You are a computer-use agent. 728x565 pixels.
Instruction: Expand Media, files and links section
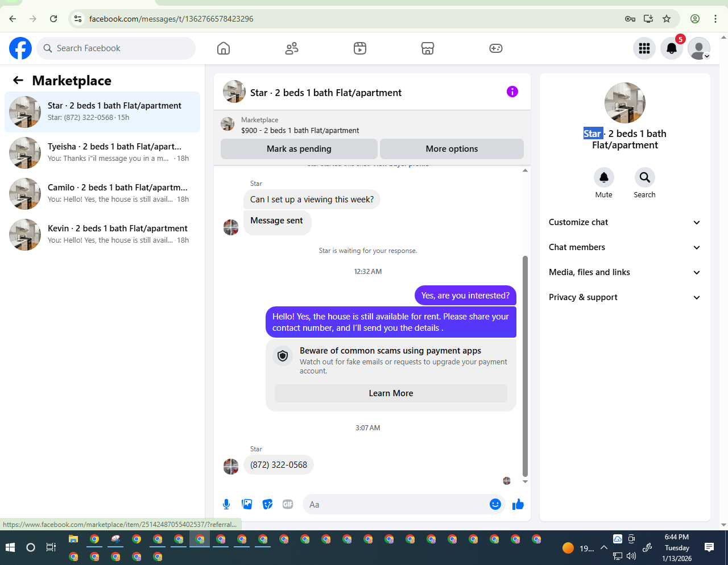[x=624, y=272]
